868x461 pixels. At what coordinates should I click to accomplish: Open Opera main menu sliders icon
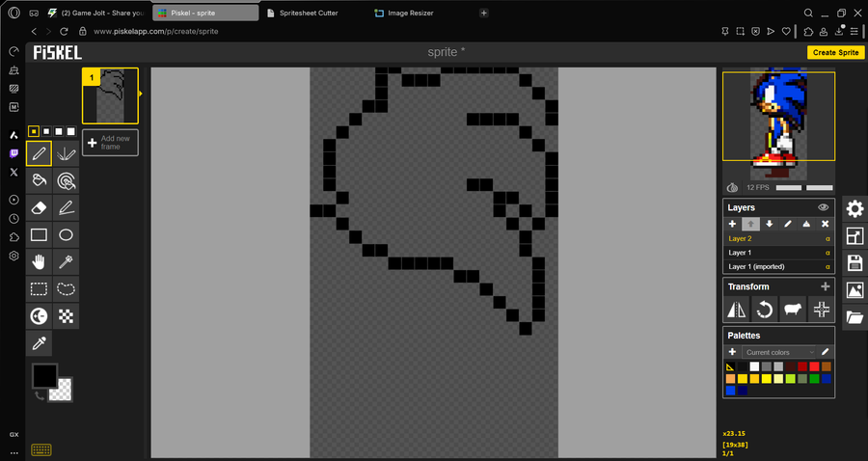pos(854,32)
